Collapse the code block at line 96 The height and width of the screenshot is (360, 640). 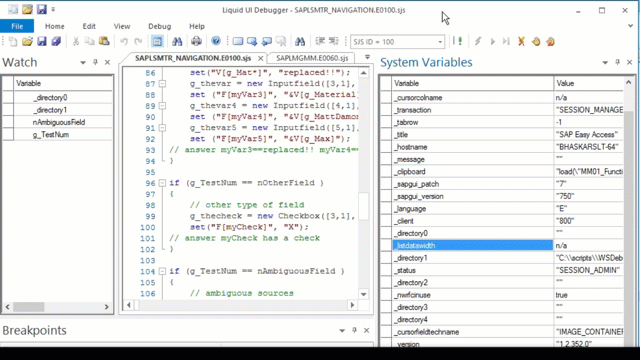click(162, 183)
